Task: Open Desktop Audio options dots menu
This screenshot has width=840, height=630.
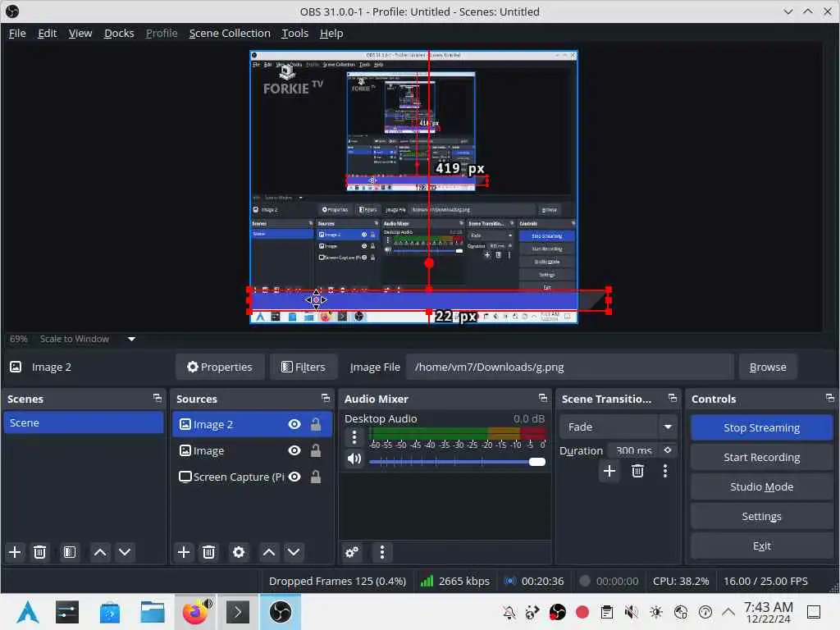Action: tap(354, 437)
